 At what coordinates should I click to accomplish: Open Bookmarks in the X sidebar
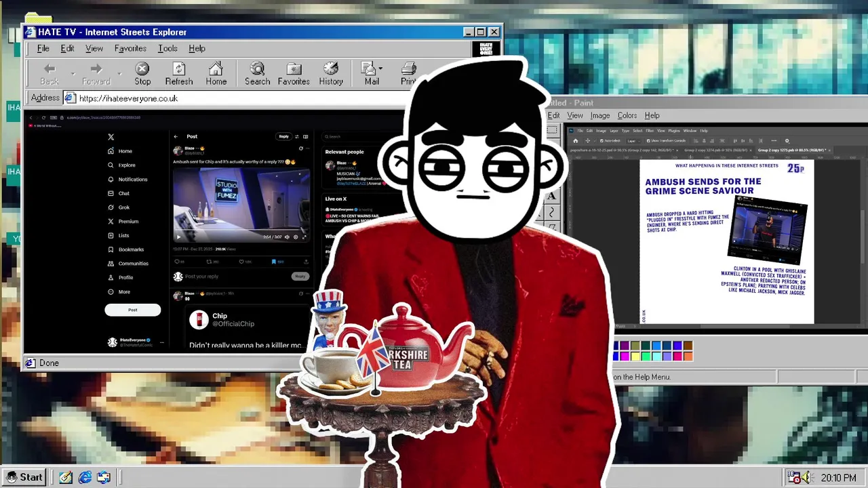point(126,249)
